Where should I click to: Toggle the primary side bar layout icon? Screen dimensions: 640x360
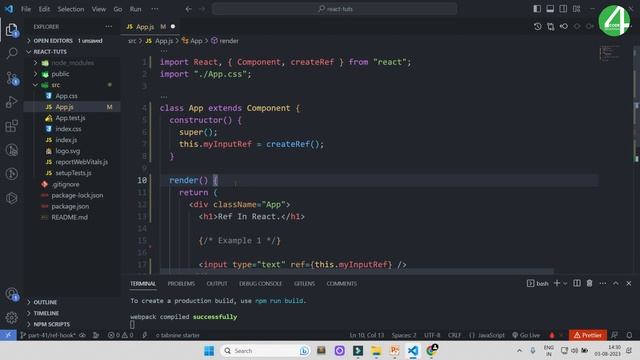(x=537, y=9)
